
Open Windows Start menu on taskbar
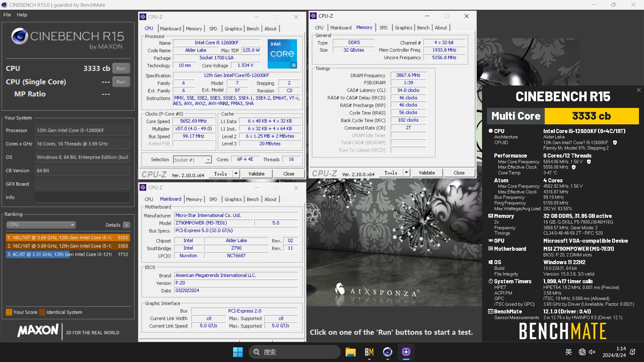(x=238, y=352)
